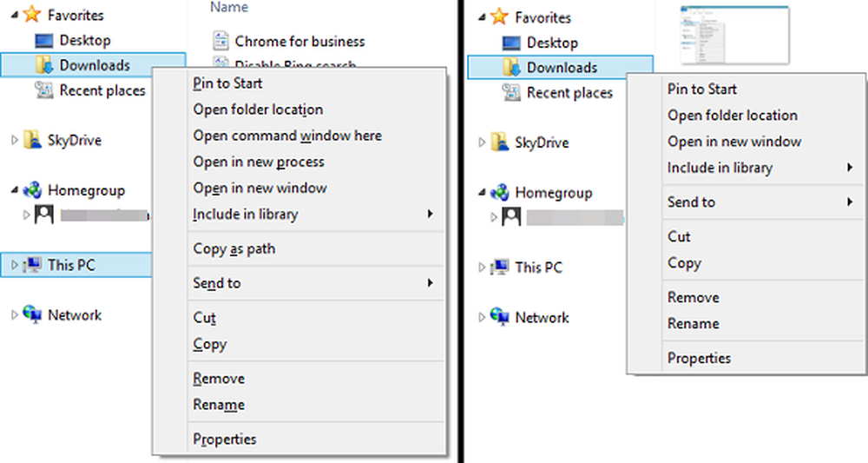Open Send to submenu in right menu
868x463 pixels.
tap(746, 202)
